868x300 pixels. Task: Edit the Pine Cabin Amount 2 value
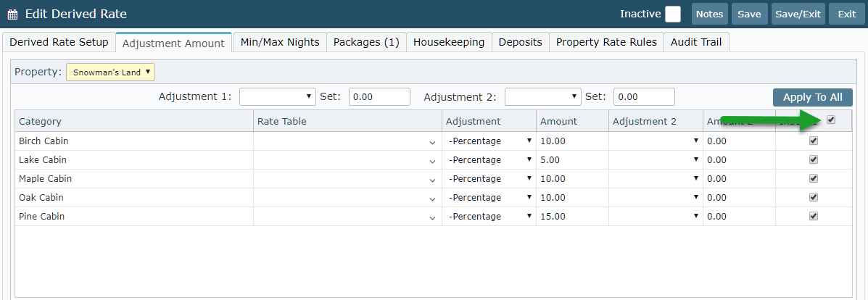tap(739, 217)
